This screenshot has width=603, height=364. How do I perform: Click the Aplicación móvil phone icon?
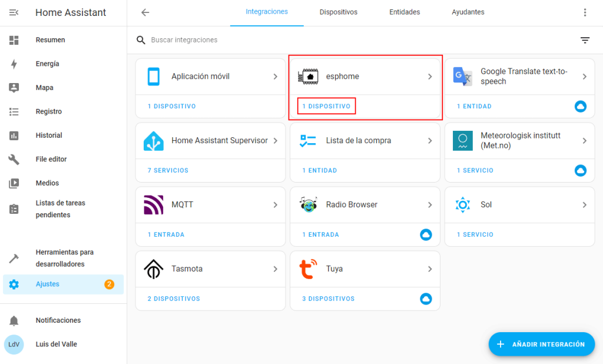click(x=154, y=77)
